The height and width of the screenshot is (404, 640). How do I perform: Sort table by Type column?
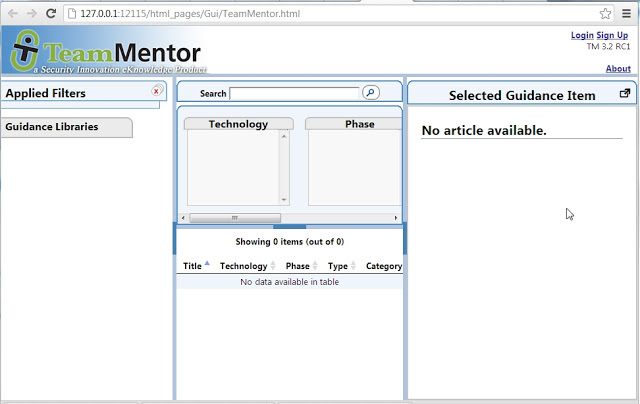(x=337, y=266)
